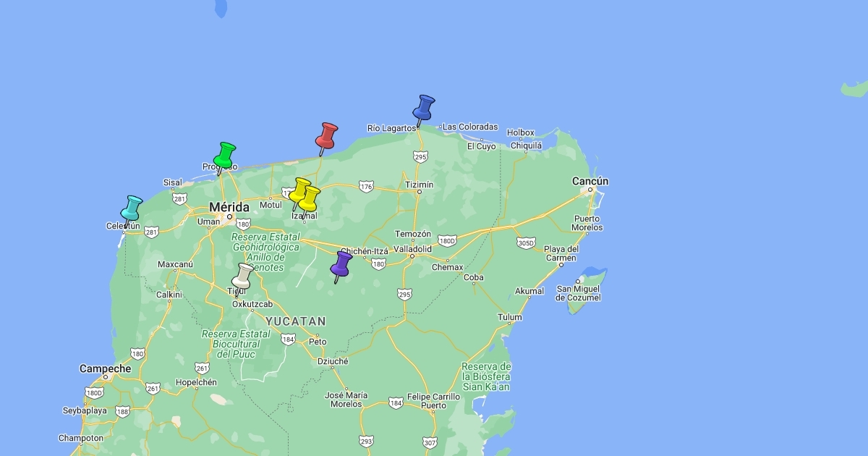The width and height of the screenshot is (868, 456).
Task: Select the Cancún city label
Action: [x=590, y=181]
